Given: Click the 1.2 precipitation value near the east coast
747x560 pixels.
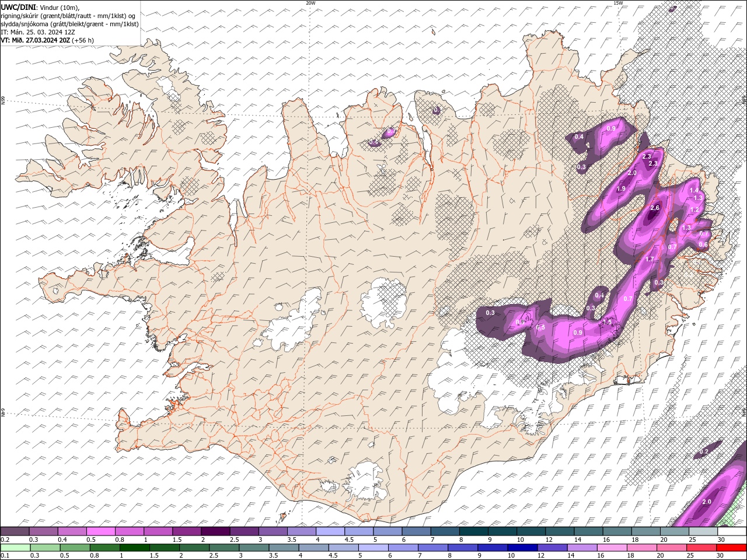Looking at the screenshot, I should pyautogui.click(x=694, y=210).
